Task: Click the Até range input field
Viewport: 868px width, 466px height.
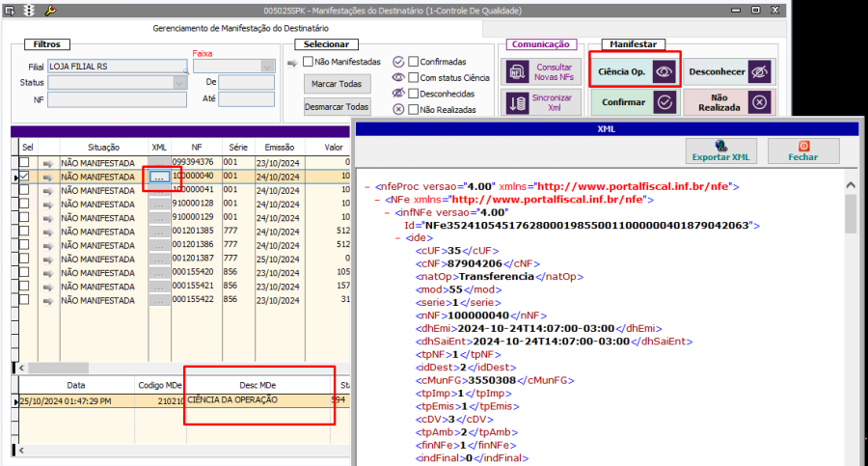Action: [246, 99]
